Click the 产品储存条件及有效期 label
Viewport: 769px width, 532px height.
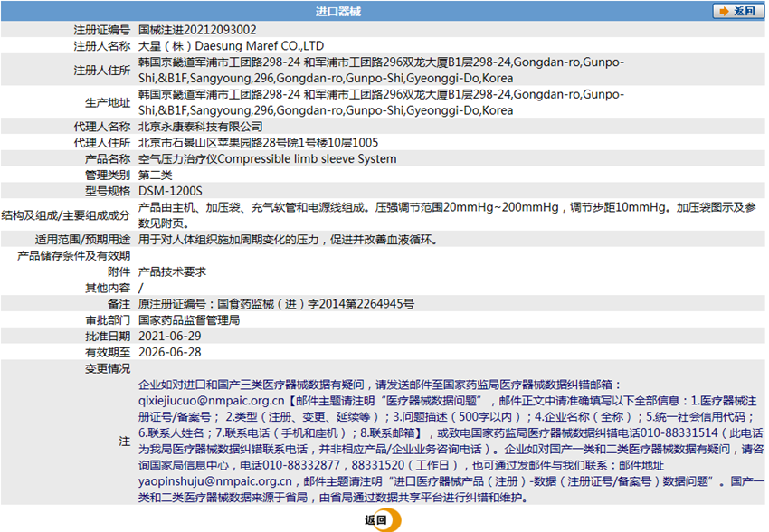[74, 255]
